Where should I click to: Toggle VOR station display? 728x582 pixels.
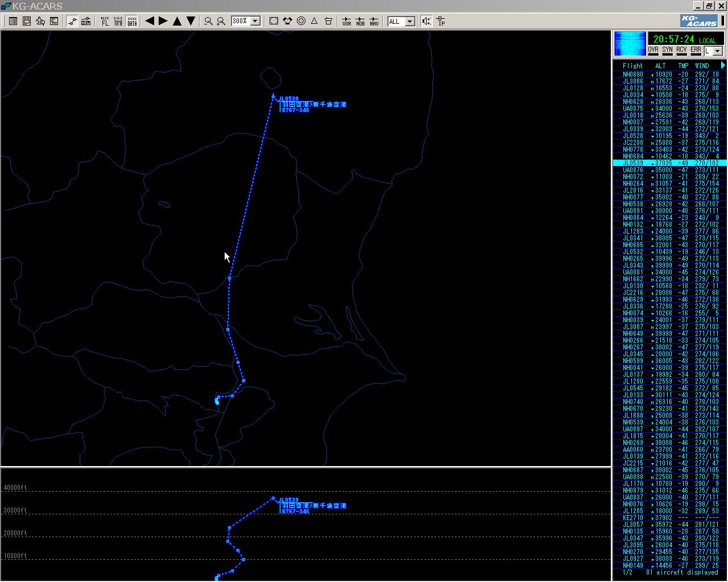(346, 21)
